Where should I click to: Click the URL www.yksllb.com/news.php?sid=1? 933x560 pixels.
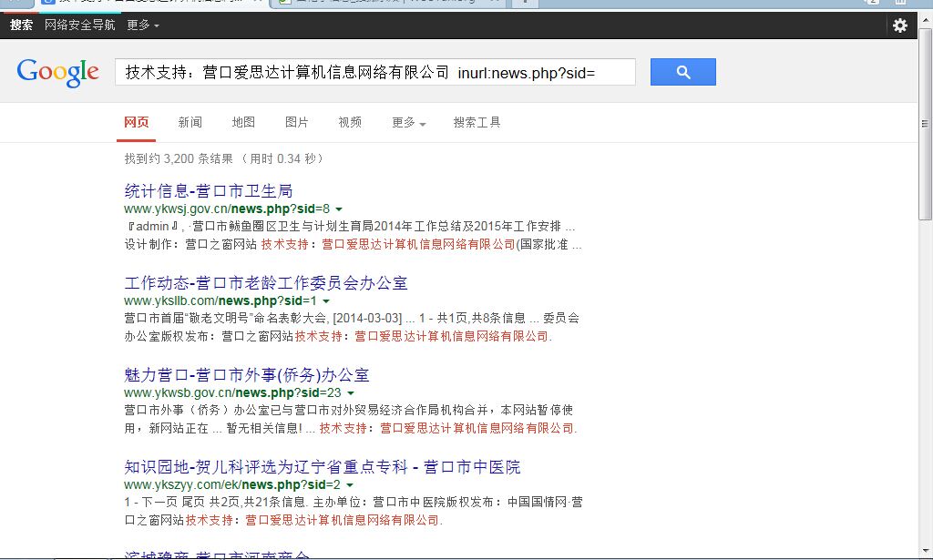[220, 300]
